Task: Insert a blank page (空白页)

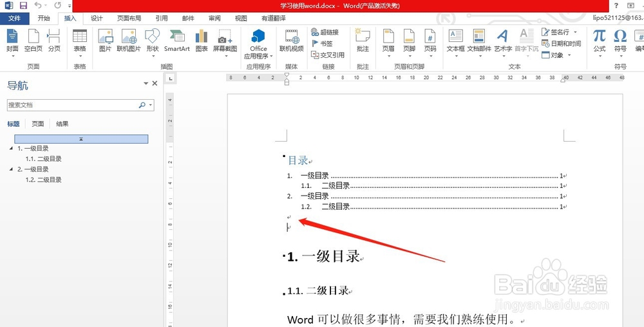Action: click(x=33, y=41)
